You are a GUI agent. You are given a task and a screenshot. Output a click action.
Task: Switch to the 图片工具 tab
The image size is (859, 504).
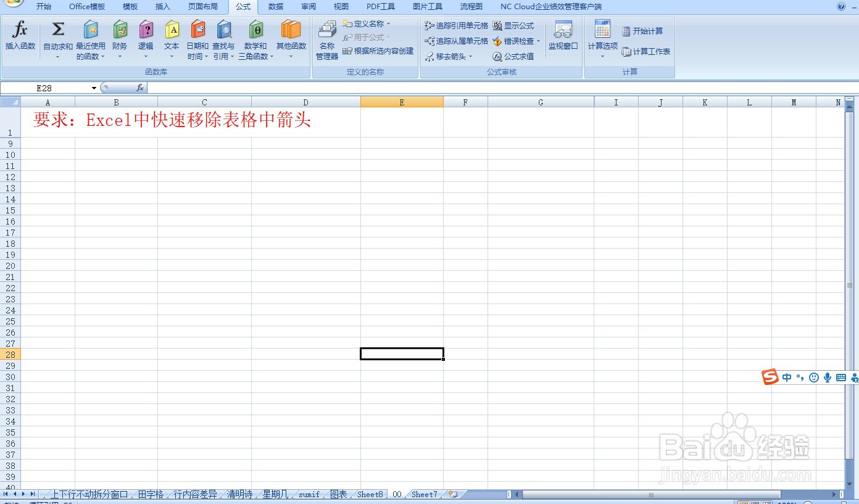coord(428,7)
